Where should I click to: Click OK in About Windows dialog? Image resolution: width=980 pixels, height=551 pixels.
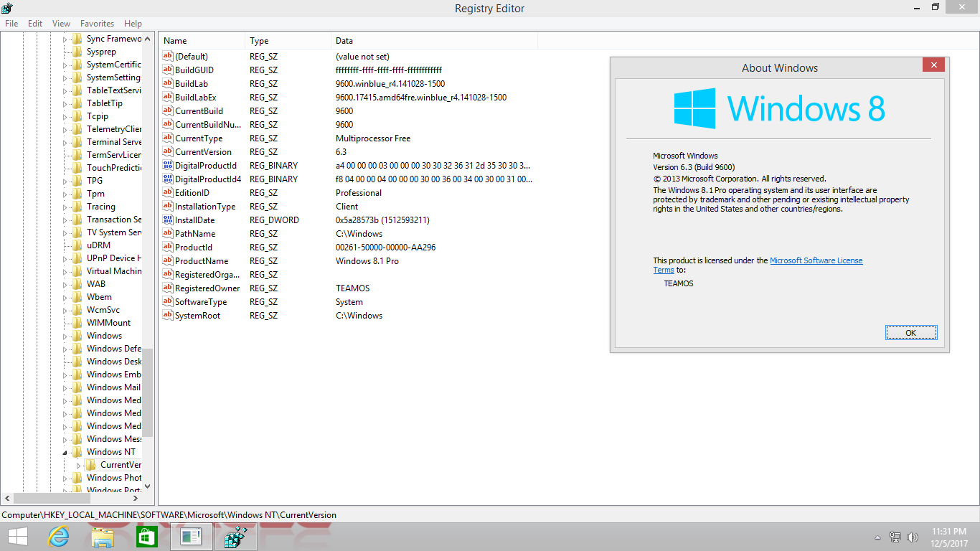point(910,333)
